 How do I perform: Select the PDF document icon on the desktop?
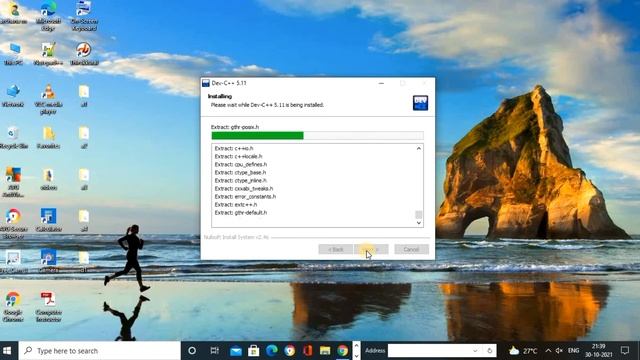(48, 307)
